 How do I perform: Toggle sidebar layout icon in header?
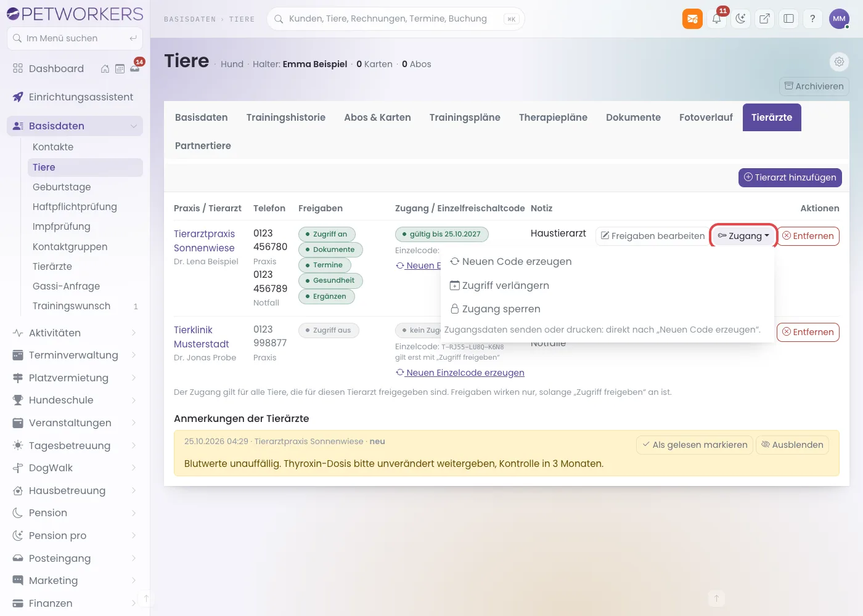[788, 18]
